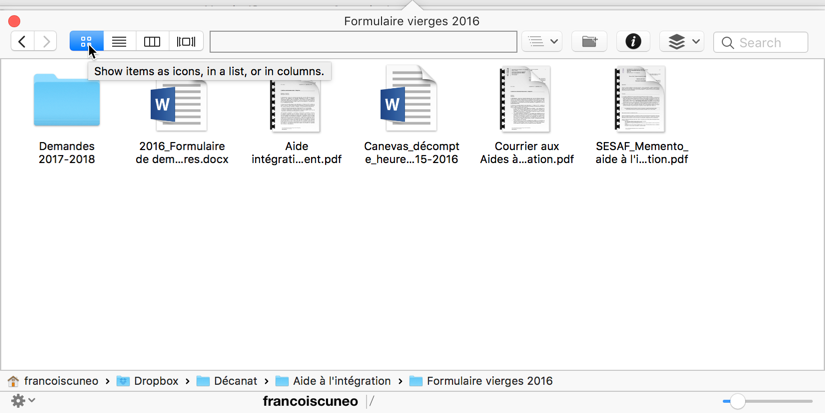Select the Canevas_décompte Word document

tap(411, 101)
